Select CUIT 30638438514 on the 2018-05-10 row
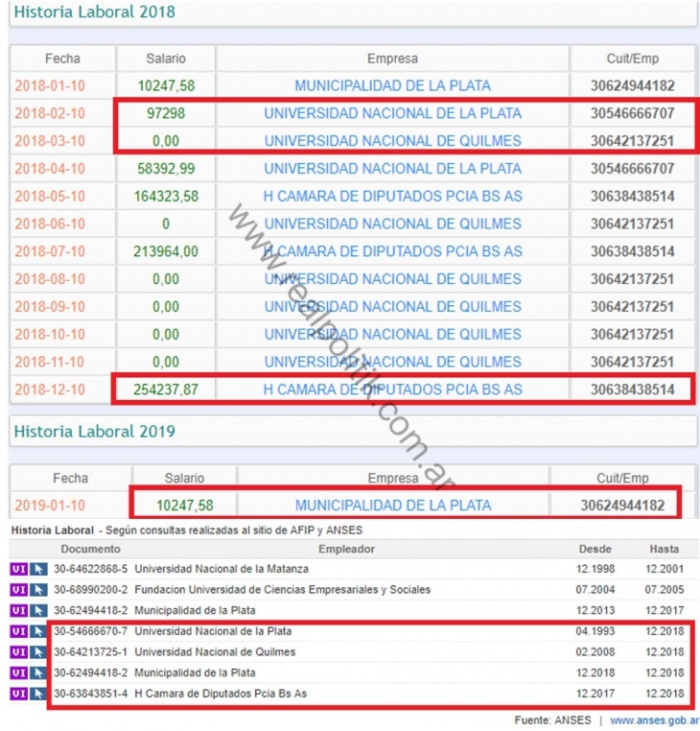The image size is (700, 731). coord(633,197)
